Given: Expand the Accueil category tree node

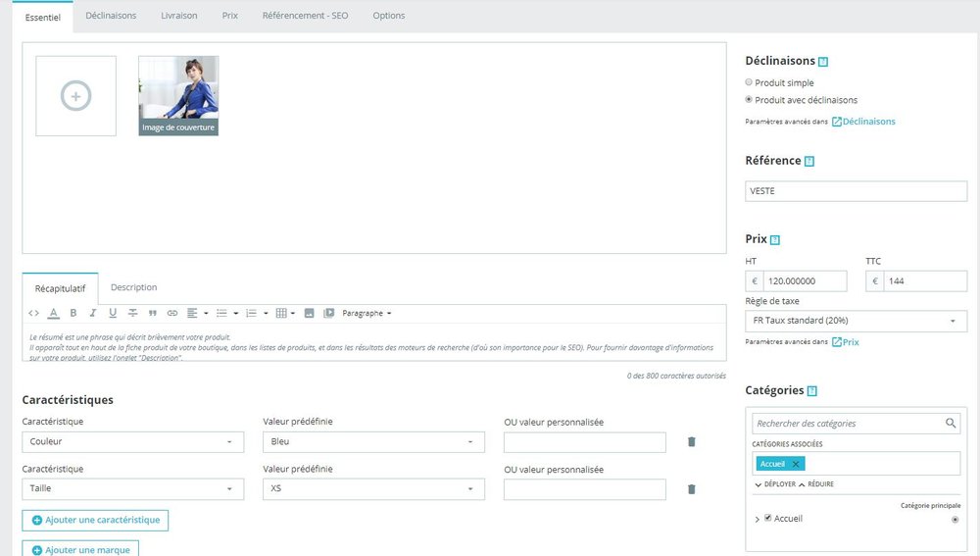Looking at the screenshot, I should coord(757,519).
